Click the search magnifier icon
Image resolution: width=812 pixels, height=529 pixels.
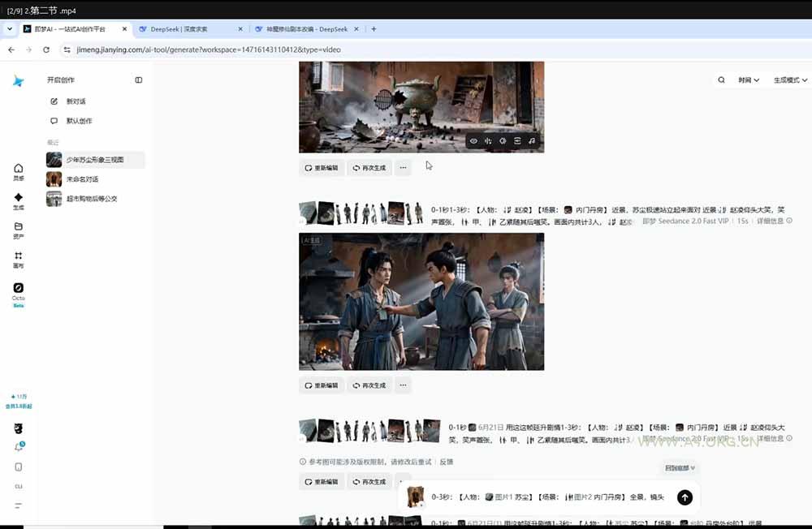point(721,80)
